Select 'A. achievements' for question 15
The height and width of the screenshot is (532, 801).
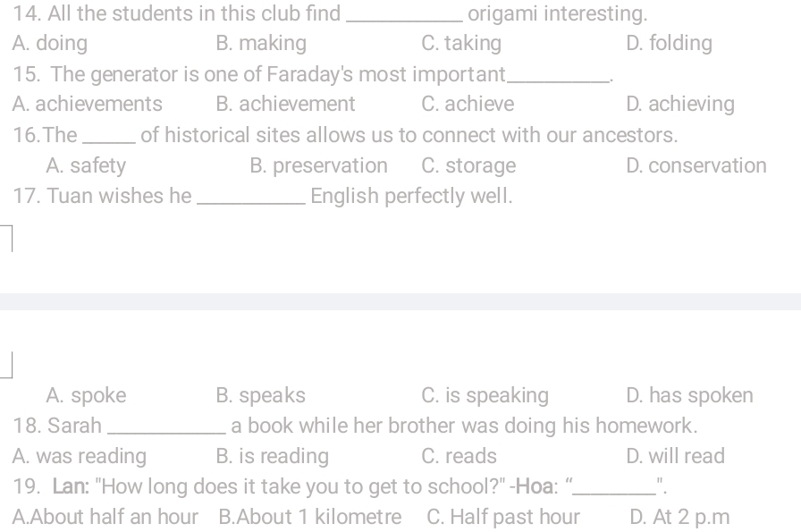pos(88,104)
